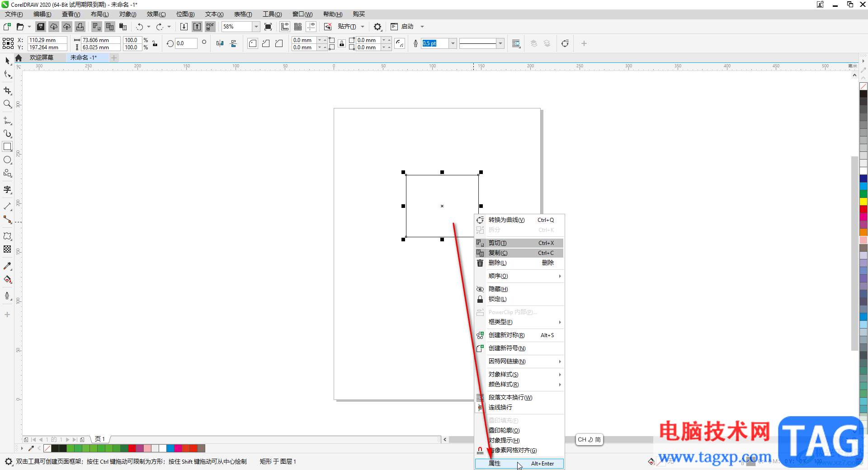Select the Artistic Media tool
The width and height of the screenshot is (868, 470).
(x=7, y=134)
